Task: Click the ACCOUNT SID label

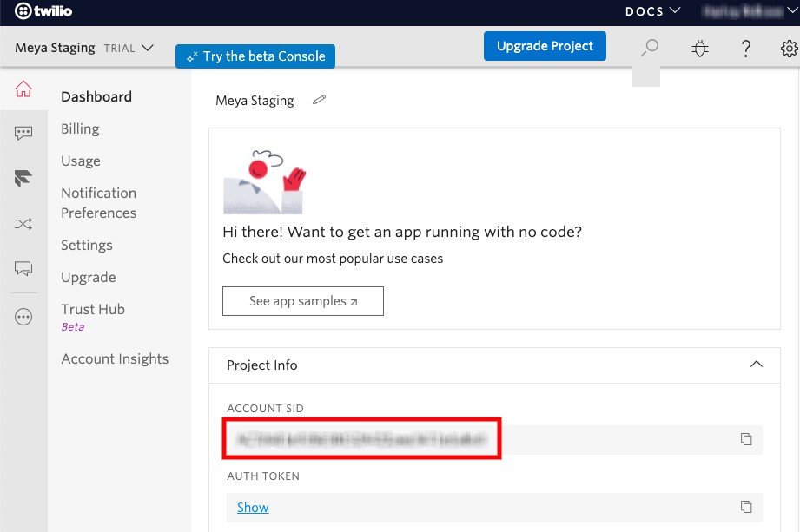Action: 265,409
